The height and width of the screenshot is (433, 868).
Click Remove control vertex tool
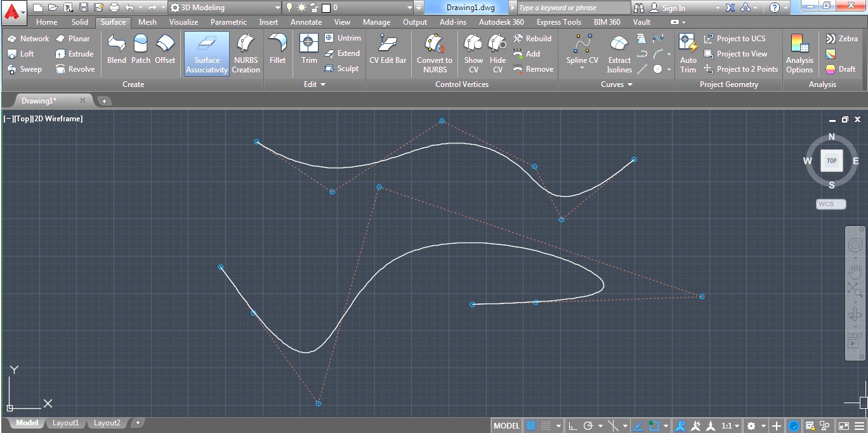pyautogui.click(x=533, y=69)
